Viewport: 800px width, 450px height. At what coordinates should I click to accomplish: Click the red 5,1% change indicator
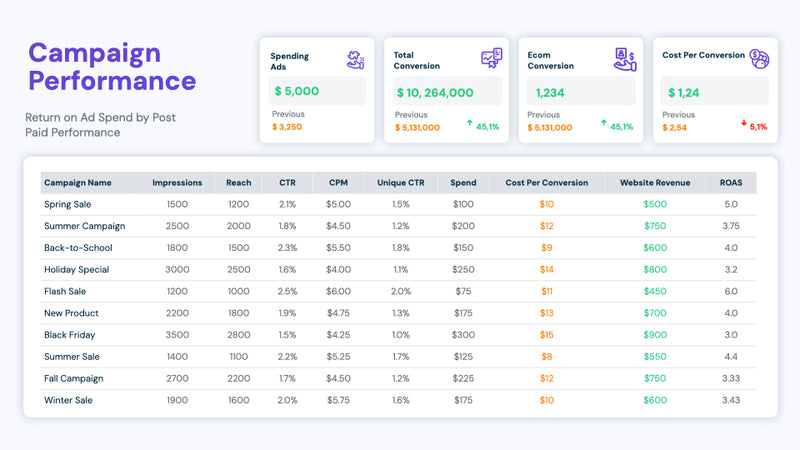[x=758, y=127]
